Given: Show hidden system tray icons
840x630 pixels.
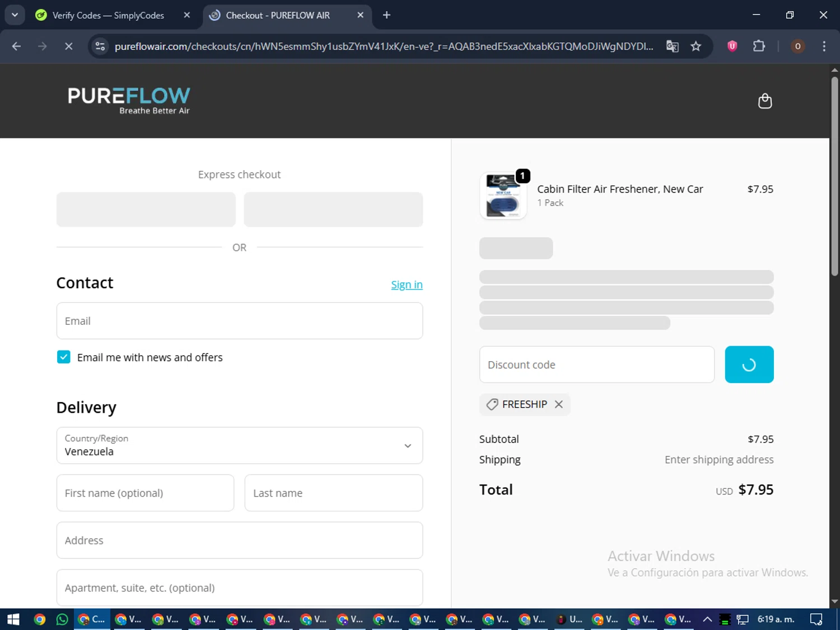Looking at the screenshot, I should (x=707, y=619).
